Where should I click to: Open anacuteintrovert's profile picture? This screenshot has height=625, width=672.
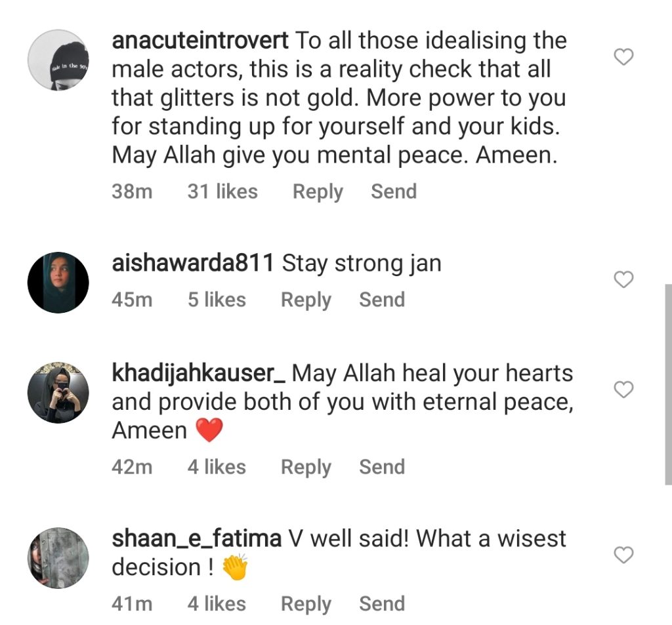pos(58,60)
